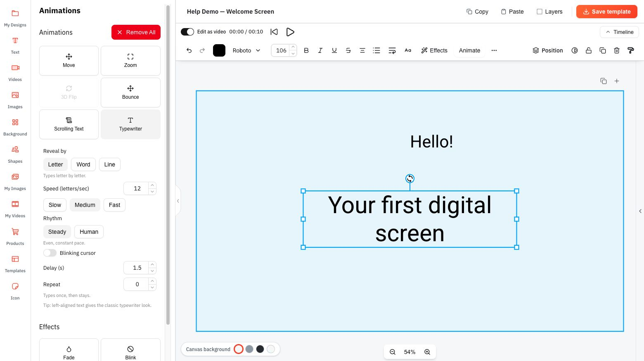Pick the gray canvas background swatch

pyautogui.click(x=249, y=349)
